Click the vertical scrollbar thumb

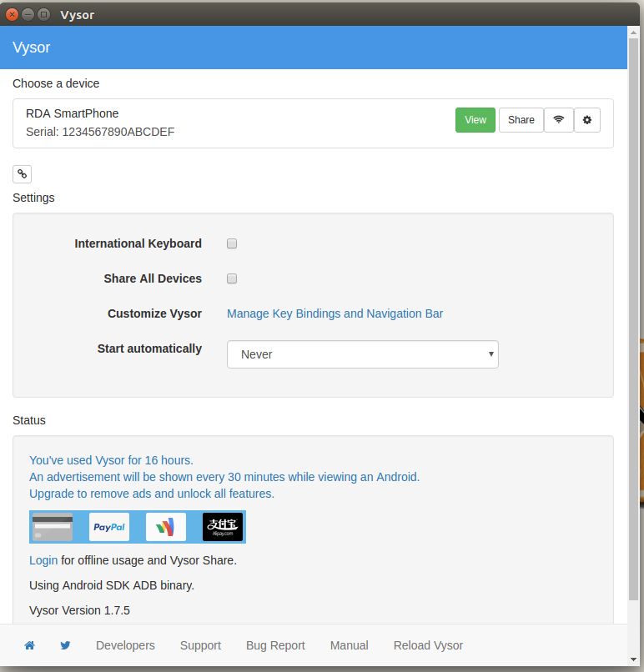pos(634,319)
